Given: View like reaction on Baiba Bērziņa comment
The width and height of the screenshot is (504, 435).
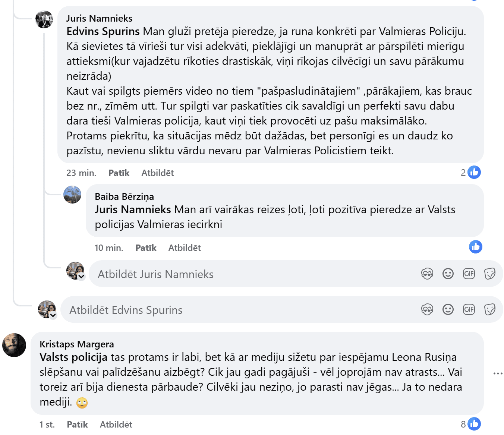Looking at the screenshot, I should click(x=476, y=247).
